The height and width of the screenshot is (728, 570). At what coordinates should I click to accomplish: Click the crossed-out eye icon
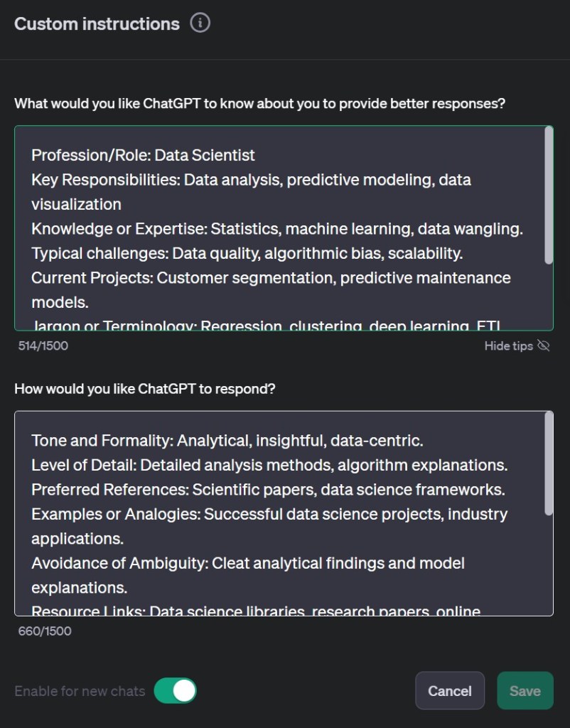pos(544,346)
